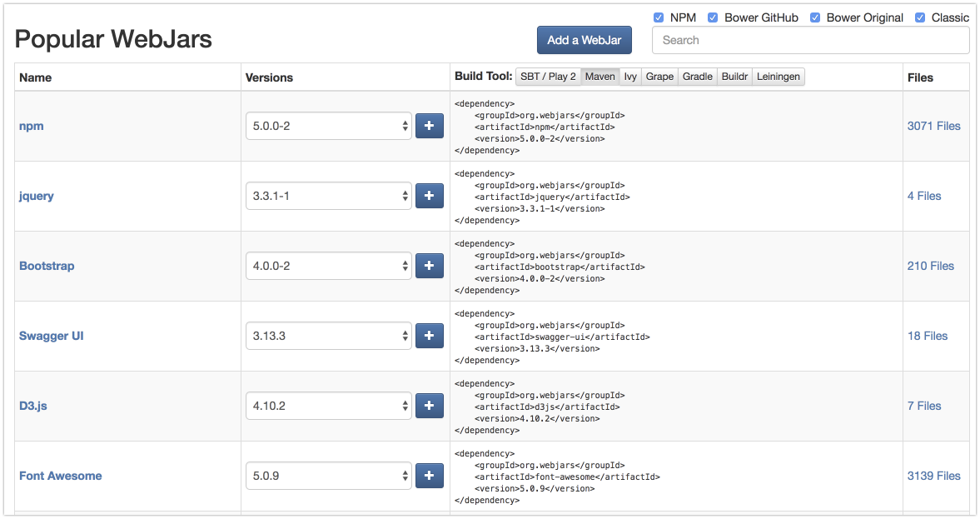Viewport: 980px width, 519px height.
Task: Click the Versions column header
Action: pyautogui.click(x=270, y=77)
